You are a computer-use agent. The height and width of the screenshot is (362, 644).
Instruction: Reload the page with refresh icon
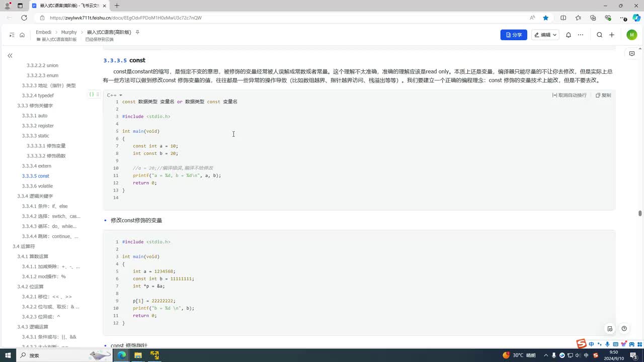(x=24, y=18)
